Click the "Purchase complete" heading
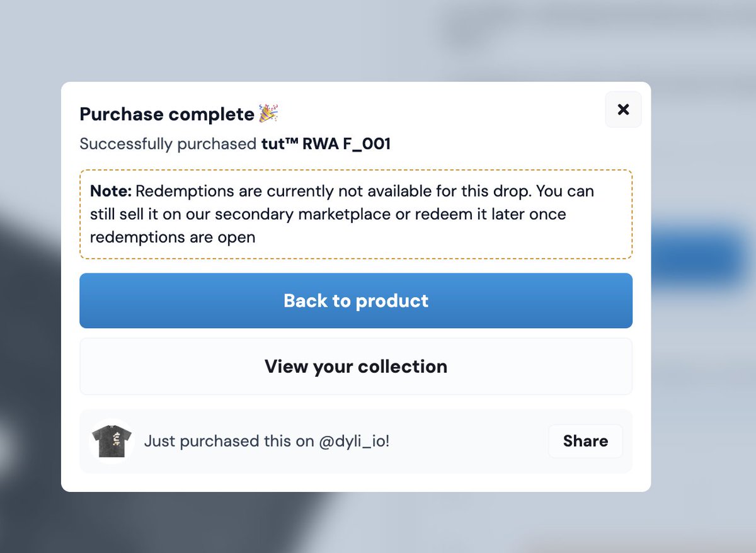Screen dimensions: 756x553 click(x=167, y=115)
